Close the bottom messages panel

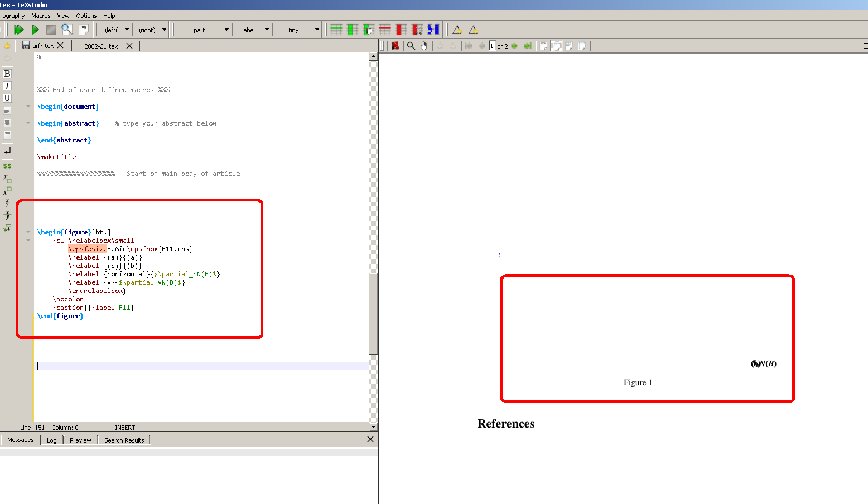[370, 439]
